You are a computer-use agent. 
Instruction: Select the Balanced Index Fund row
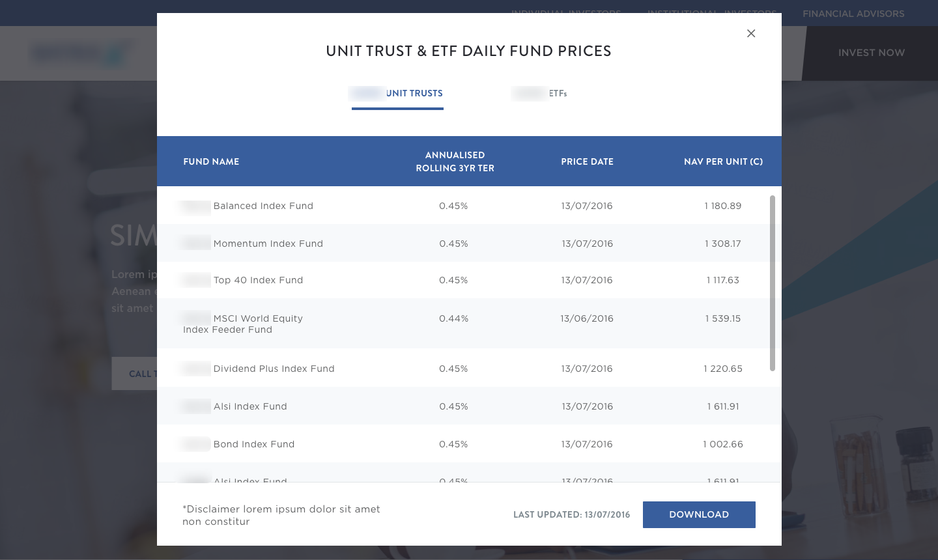pos(263,206)
